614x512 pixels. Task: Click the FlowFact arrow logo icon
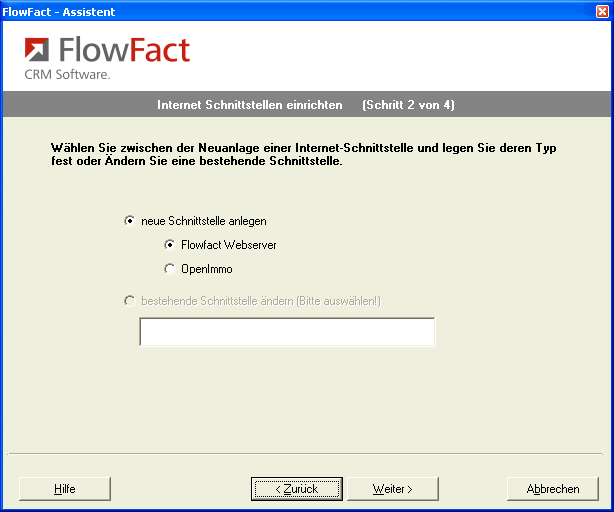click(x=37, y=50)
